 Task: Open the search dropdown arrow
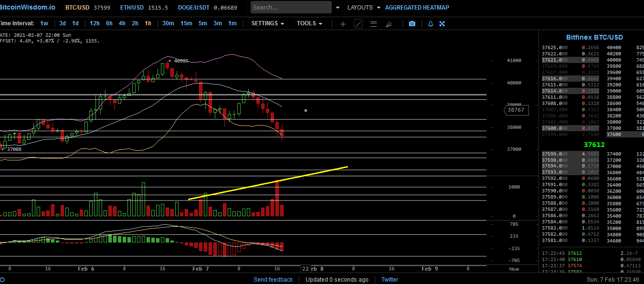(338, 8)
